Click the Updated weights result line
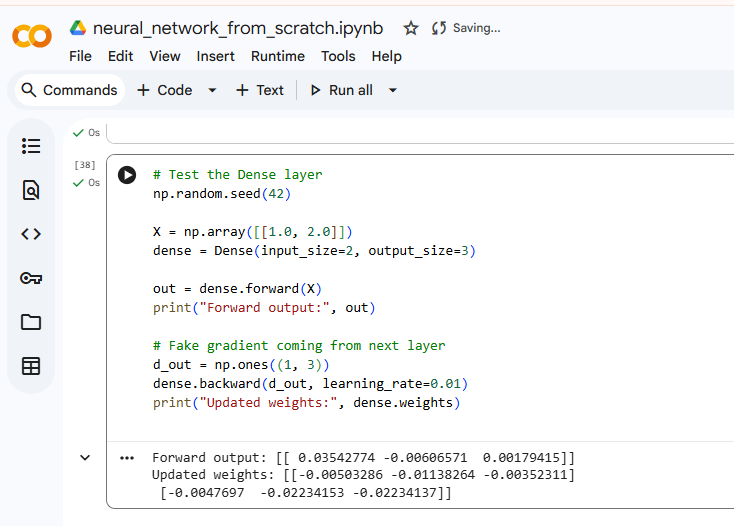The height and width of the screenshot is (526, 734). coord(363,475)
